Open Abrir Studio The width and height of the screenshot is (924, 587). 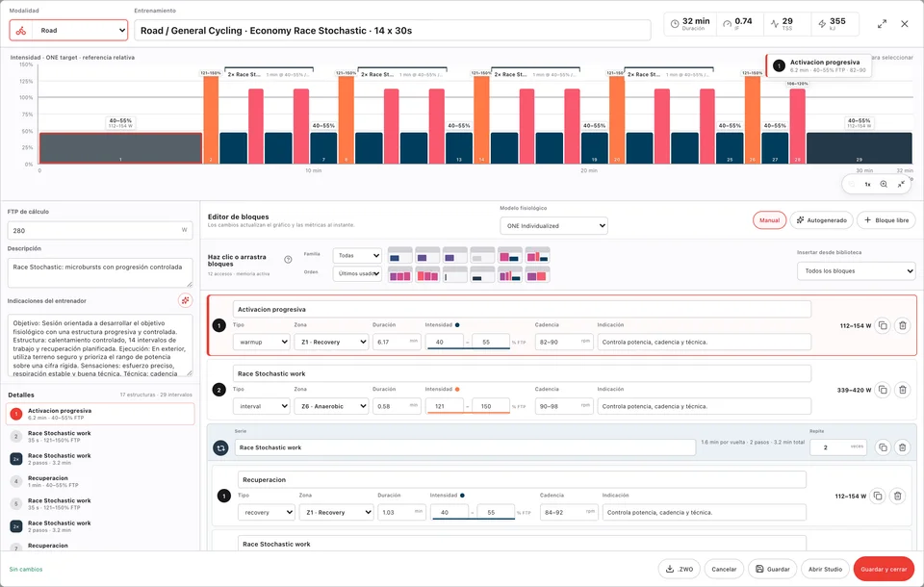click(x=825, y=570)
